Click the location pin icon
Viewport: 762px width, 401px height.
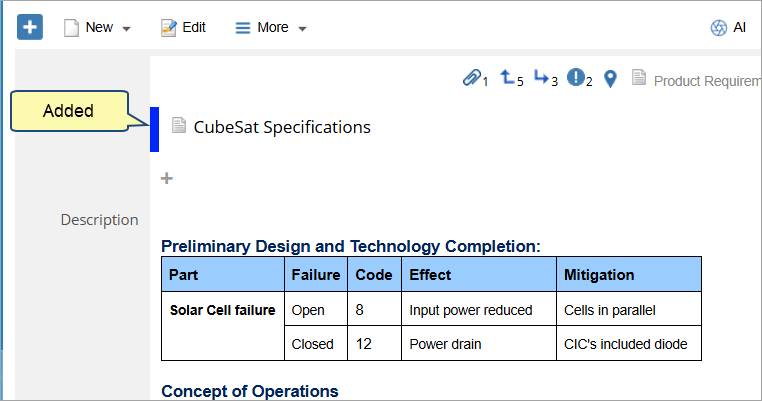pos(610,79)
